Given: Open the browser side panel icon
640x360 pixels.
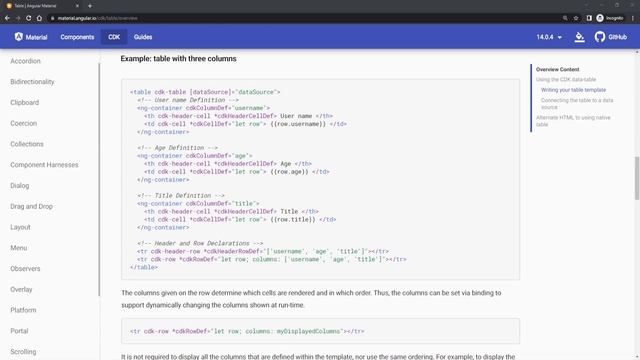Looking at the screenshot, I should (589, 18).
